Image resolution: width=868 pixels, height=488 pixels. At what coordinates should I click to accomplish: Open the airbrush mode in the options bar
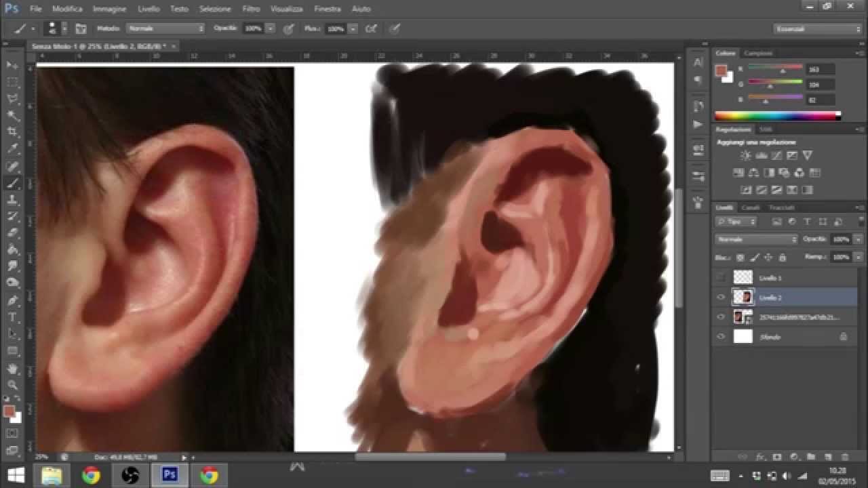tap(372, 28)
